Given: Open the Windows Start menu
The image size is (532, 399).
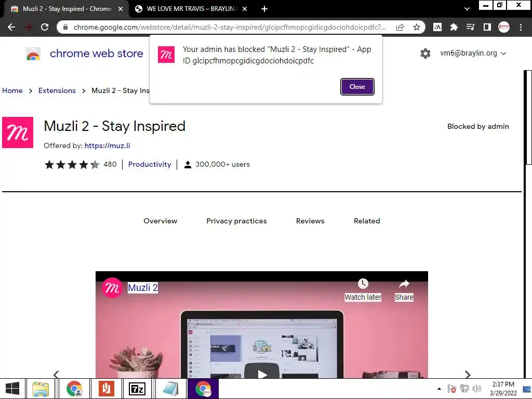Looking at the screenshot, I should click(x=12, y=389).
